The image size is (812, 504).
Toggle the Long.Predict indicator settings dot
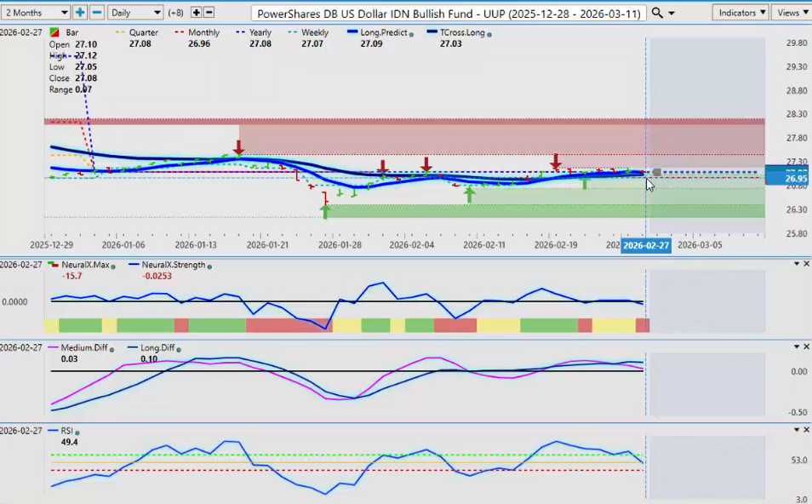pos(412,33)
